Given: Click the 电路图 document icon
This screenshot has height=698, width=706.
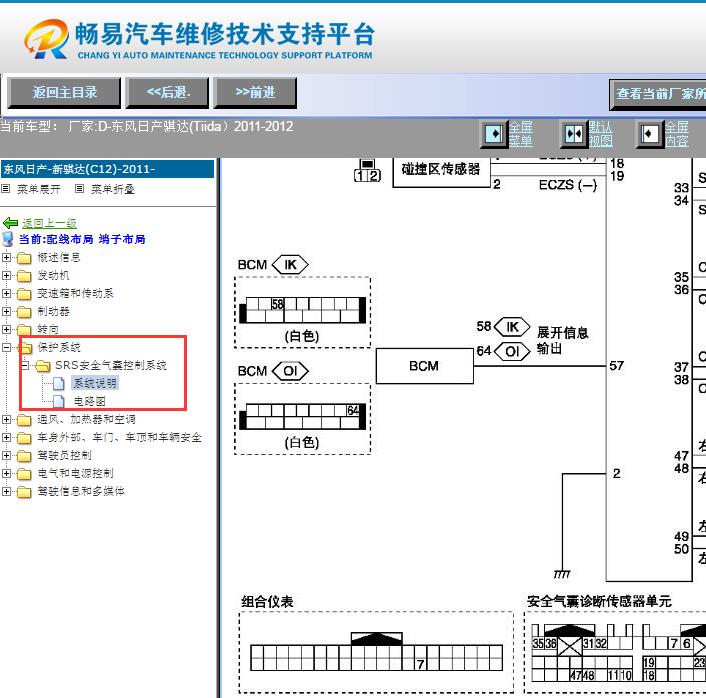Looking at the screenshot, I should click(x=59, y=401).
